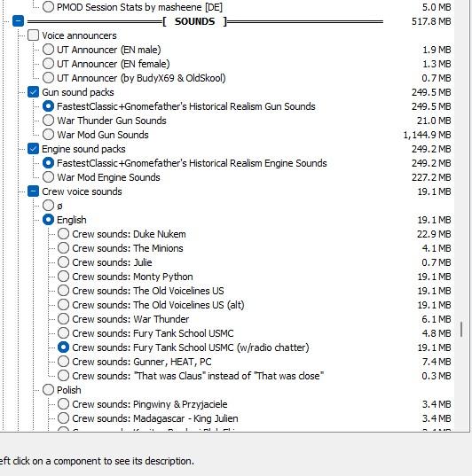This screenshot has height=476, width=472.
Task: Click the FastestClassic Historical Realism Engine Sounds label
Action: point(192,163)
